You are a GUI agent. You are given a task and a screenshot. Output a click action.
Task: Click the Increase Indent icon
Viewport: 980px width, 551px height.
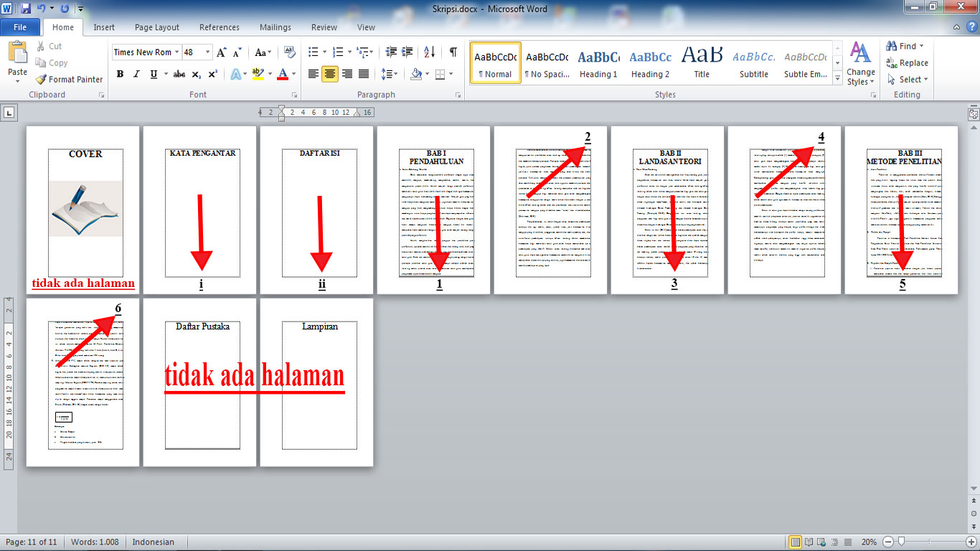point(408,52)
